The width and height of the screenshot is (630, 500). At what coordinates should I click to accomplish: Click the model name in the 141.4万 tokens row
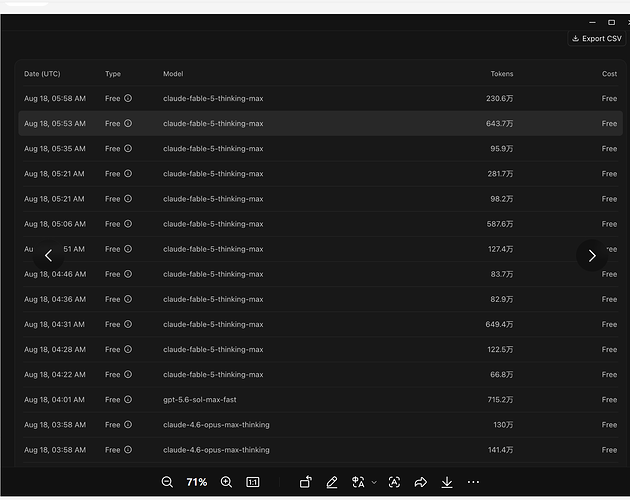(x=216, y=450)
